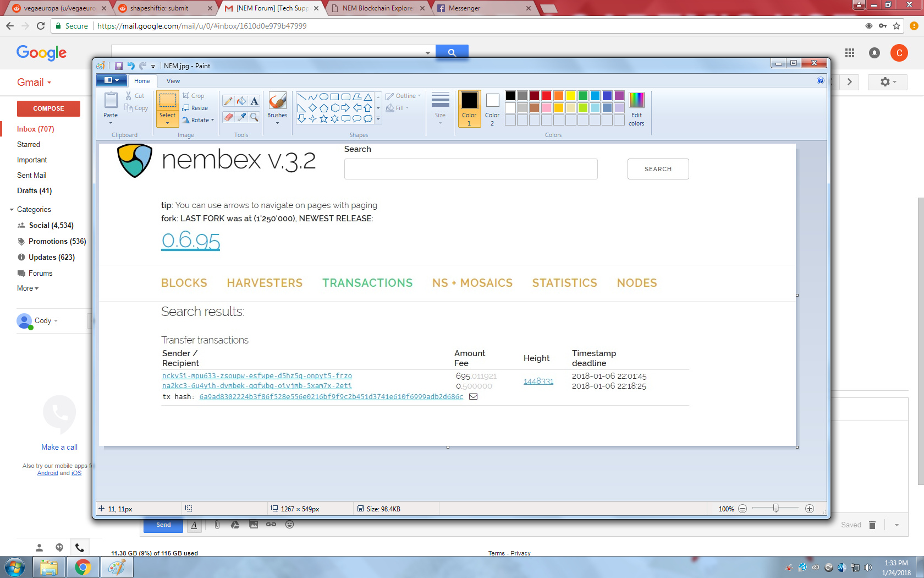
Task: Open Gmail settings gear dropdown
Action: point(888,82)
